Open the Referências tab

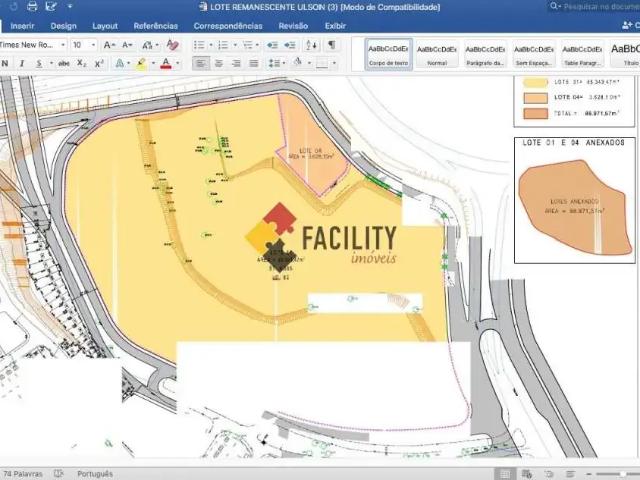coord(156,26)
